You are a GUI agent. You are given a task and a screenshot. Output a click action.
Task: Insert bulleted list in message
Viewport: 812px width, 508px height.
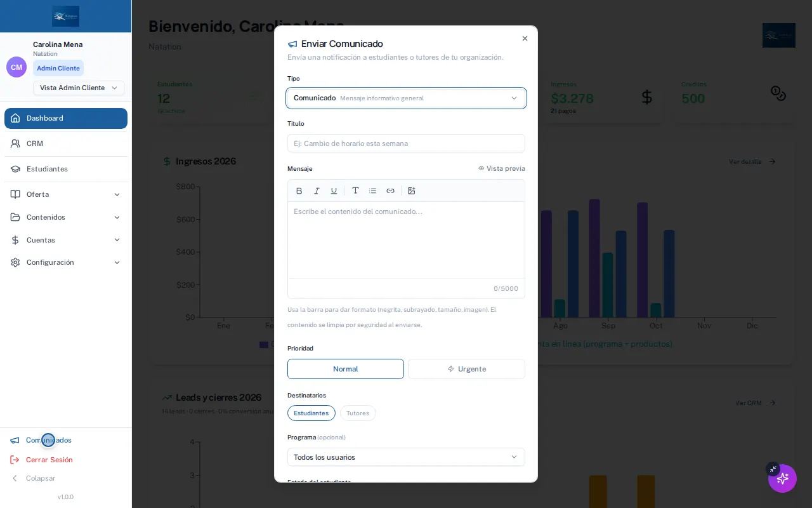373,190
